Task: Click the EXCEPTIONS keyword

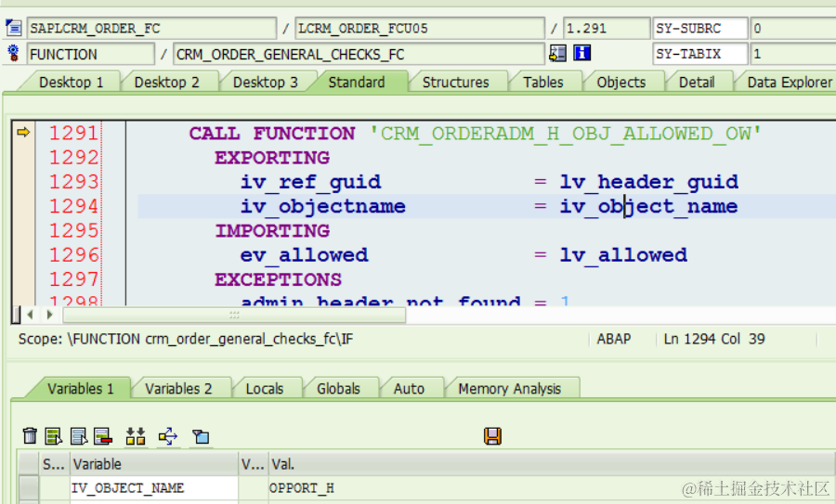Action: [279, 279]
